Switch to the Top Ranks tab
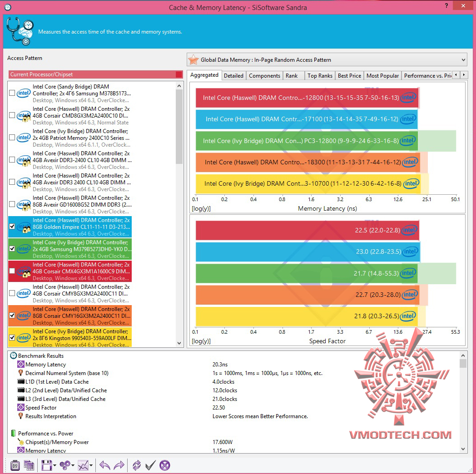The width and height of the screenshot is (476, 474). pyautogui.click(x=320, y=75)
